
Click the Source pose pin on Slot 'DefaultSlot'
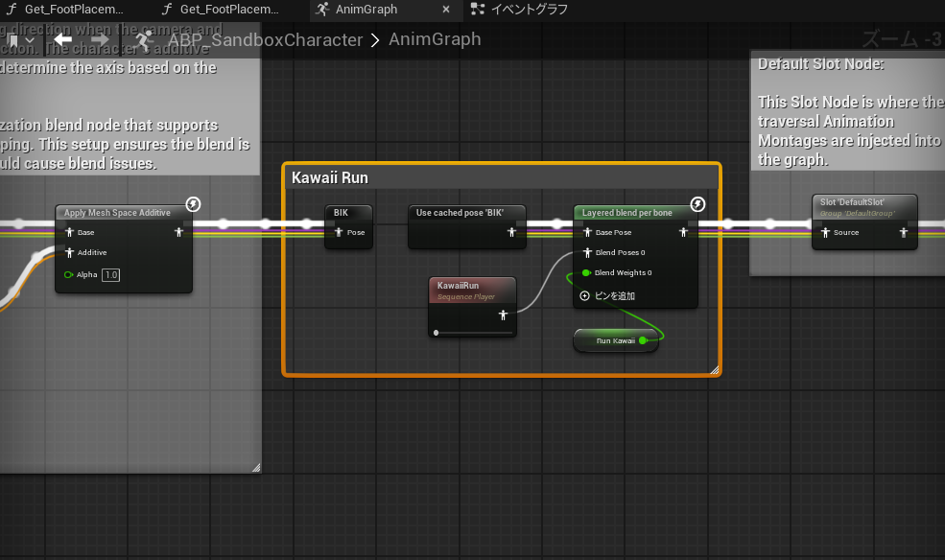click(x=825, y=232)
